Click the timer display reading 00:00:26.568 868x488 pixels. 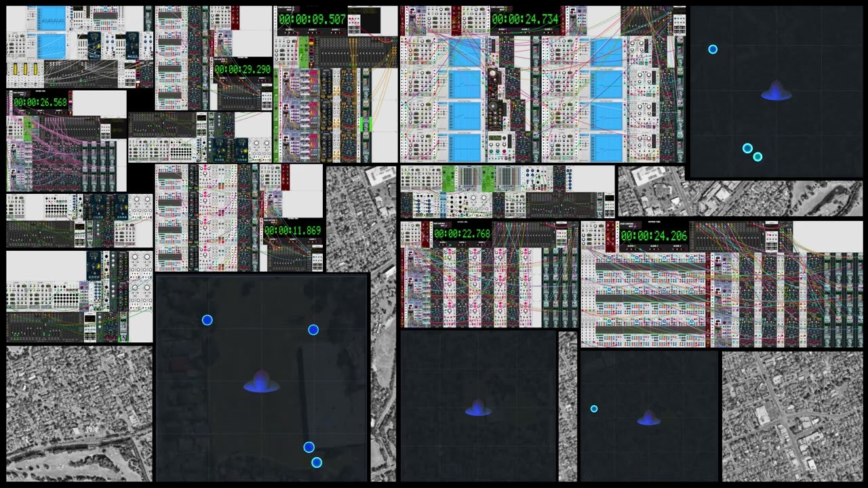[x=41, y=102]
